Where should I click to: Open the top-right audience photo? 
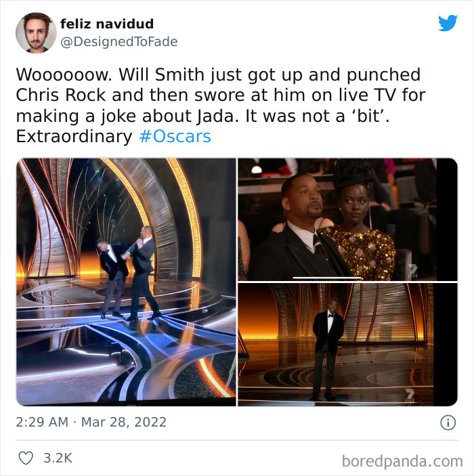coord(347,219)
